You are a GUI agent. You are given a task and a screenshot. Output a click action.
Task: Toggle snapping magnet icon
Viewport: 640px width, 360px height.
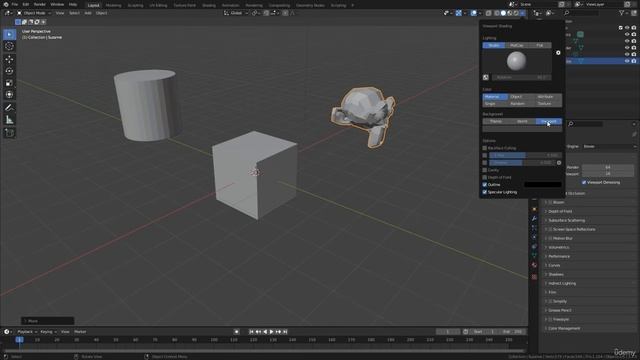pyautogui.click(x=266, y=13)
